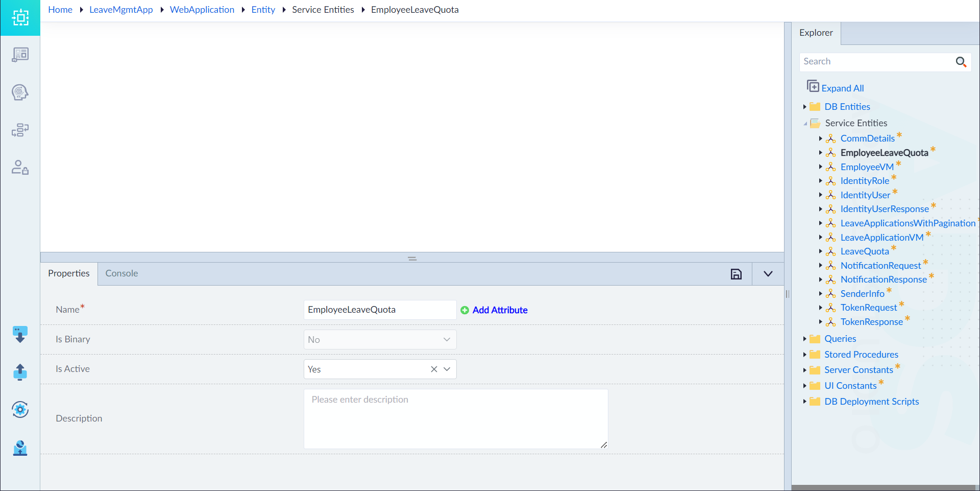Click the Add Attribute link
980x491 pixels.
pos(500,310)
